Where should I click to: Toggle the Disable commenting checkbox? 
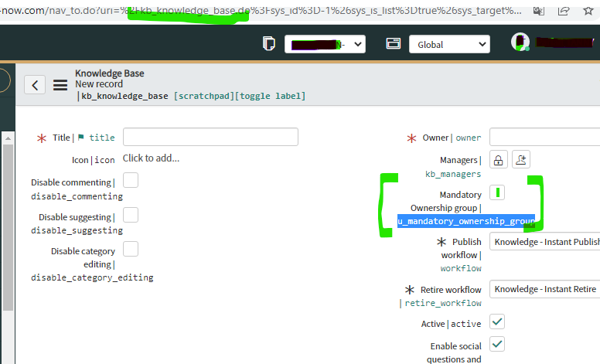pos(131,181)
